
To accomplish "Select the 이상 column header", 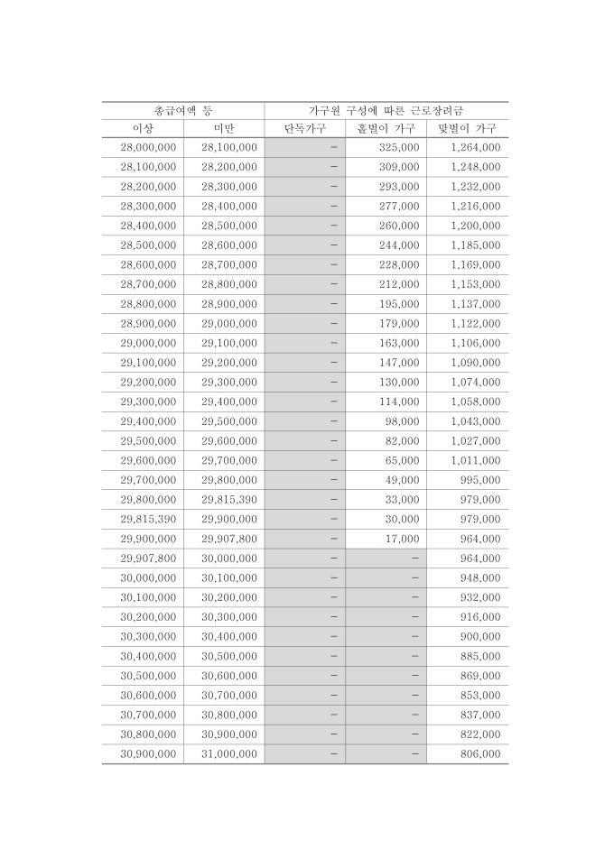I will coord(143,129).
